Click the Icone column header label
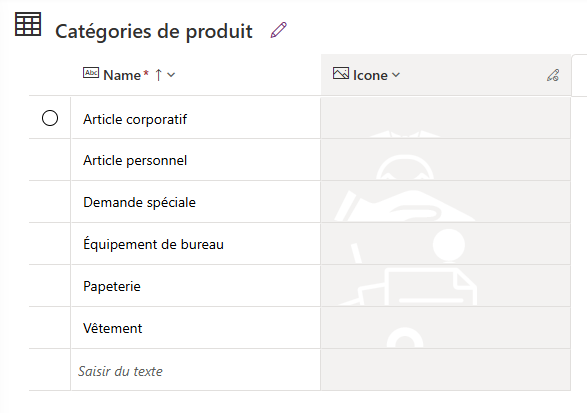587x413 pixels. pos(370,75)
